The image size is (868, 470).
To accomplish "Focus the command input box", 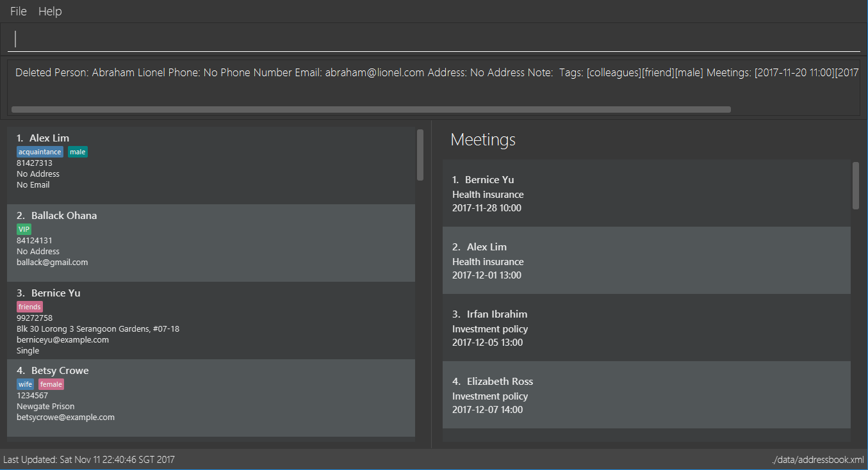I will pos(434,39).
